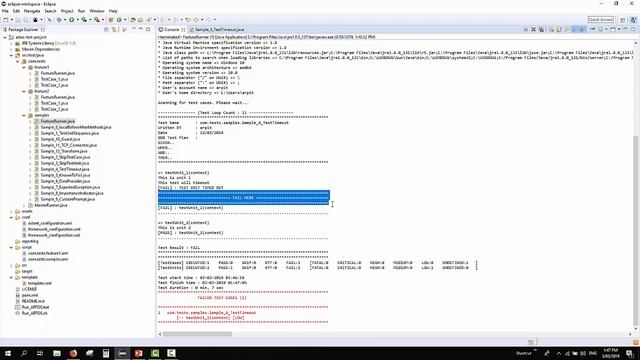Open dropdown next to Run button
This screenshot has height=360, width=640.
(77, 20)
